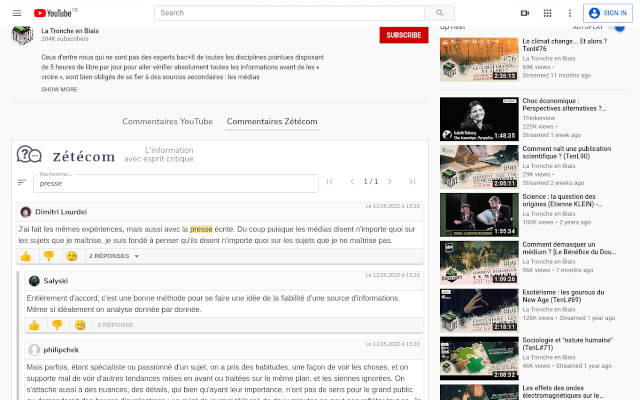The height and width of the screenshot is (400, 640).
Task: Click the 204K subscribers text
Action: click(x=64, y=39)
